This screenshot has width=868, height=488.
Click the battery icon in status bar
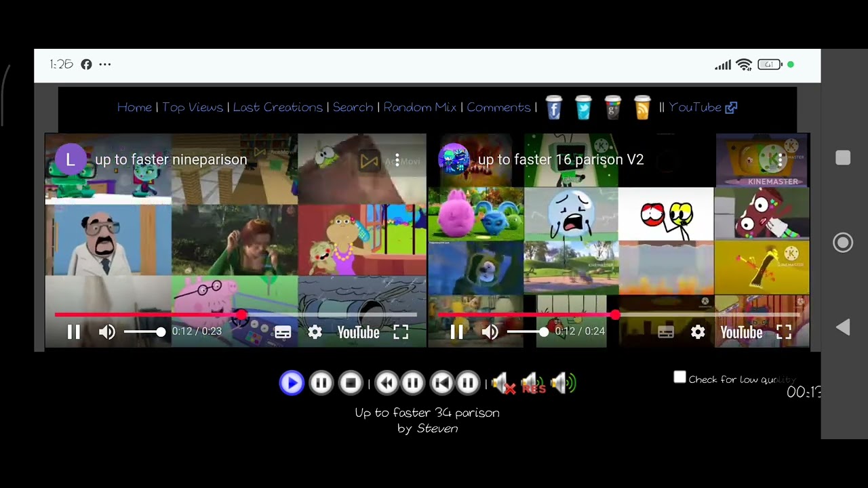point(770,65)
